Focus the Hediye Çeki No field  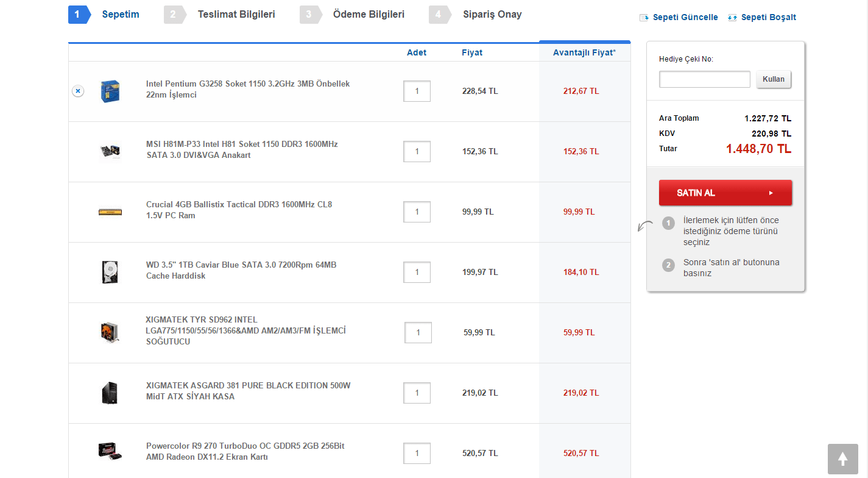[x=704, y=79]
